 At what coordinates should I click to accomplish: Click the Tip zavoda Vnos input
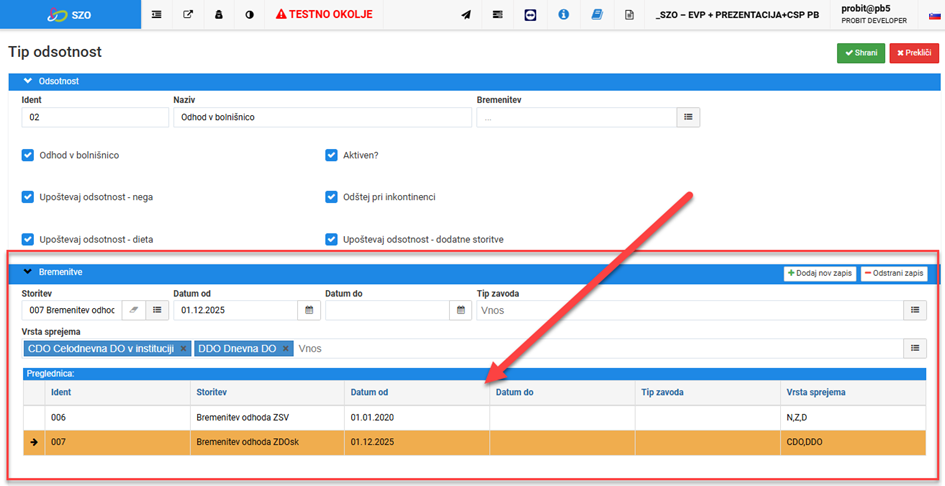[x=689, y=310]
